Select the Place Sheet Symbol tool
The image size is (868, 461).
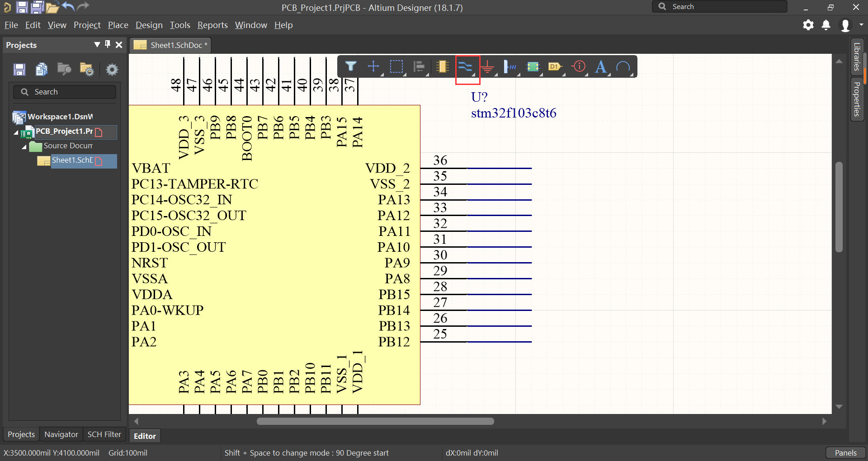[533, 67]
